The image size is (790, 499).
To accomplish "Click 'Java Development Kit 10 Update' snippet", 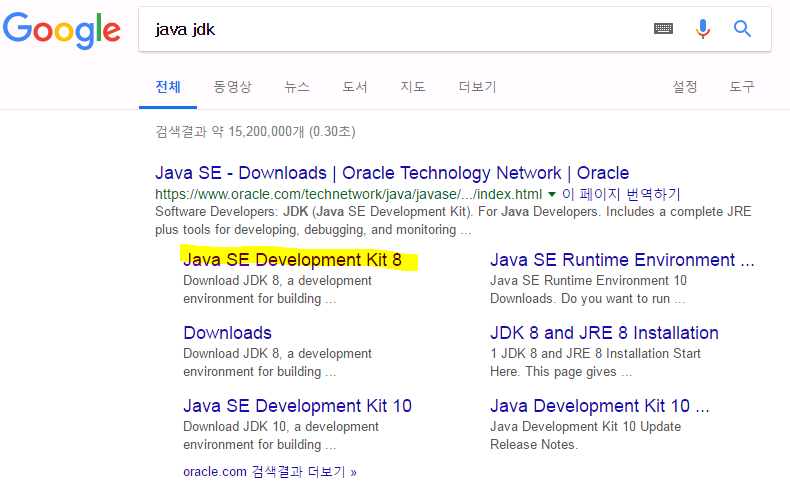I will [x=585, y=435].
